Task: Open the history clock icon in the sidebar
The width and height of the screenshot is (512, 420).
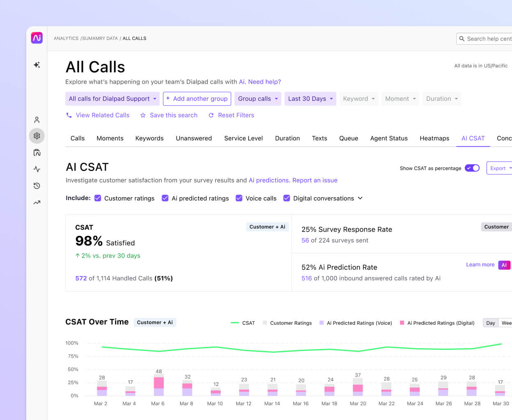Action: (37, 185)
